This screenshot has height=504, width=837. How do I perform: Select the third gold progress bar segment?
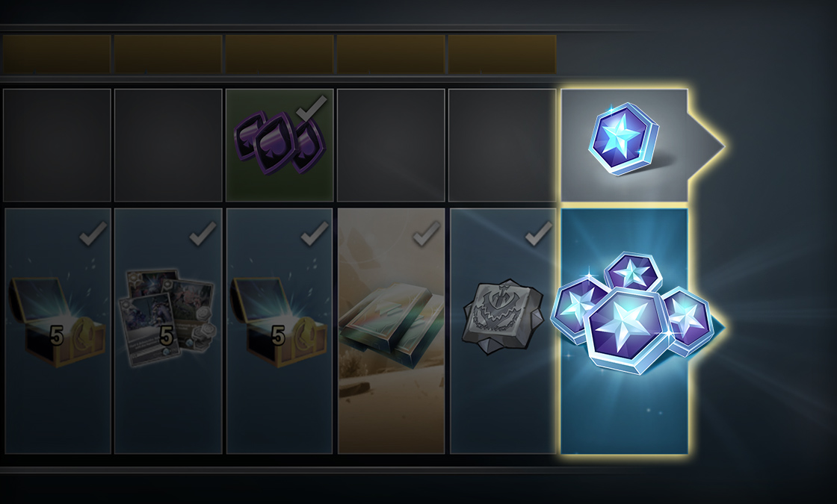pyautogui.click(x=279, y=55)
